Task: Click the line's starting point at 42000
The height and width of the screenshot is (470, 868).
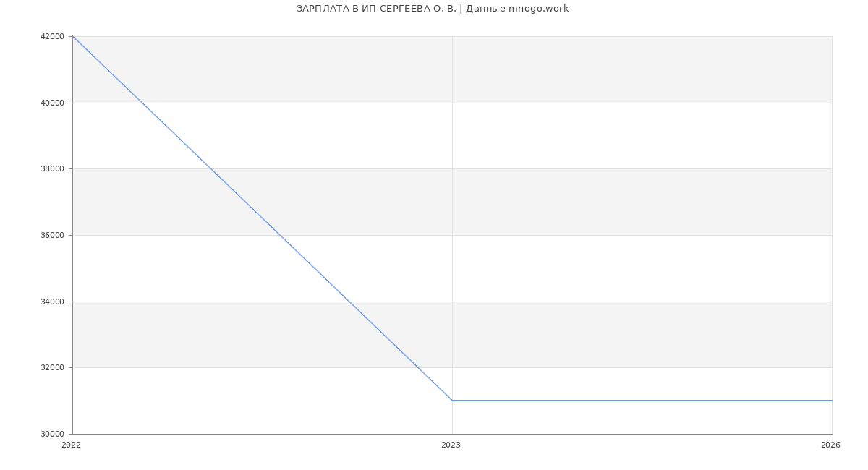Action: 73,36
